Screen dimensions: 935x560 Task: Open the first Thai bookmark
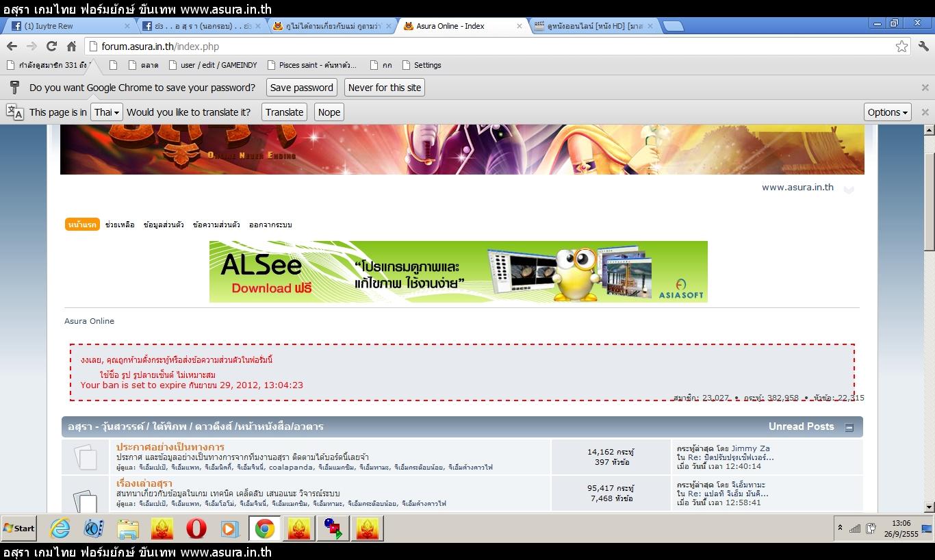coord(49,65)
